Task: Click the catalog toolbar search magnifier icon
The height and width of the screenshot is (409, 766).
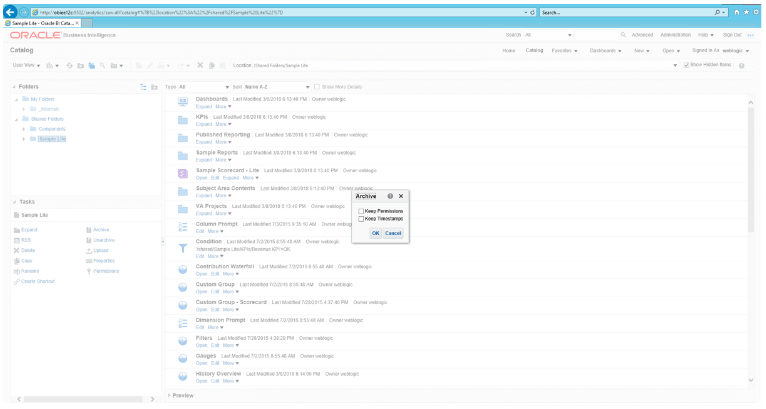Action: click(103, 65)
